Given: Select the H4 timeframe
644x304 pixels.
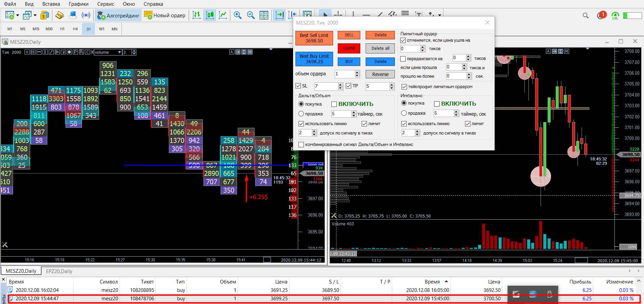Looking at the screenshot, I should (x=75, y=29).
